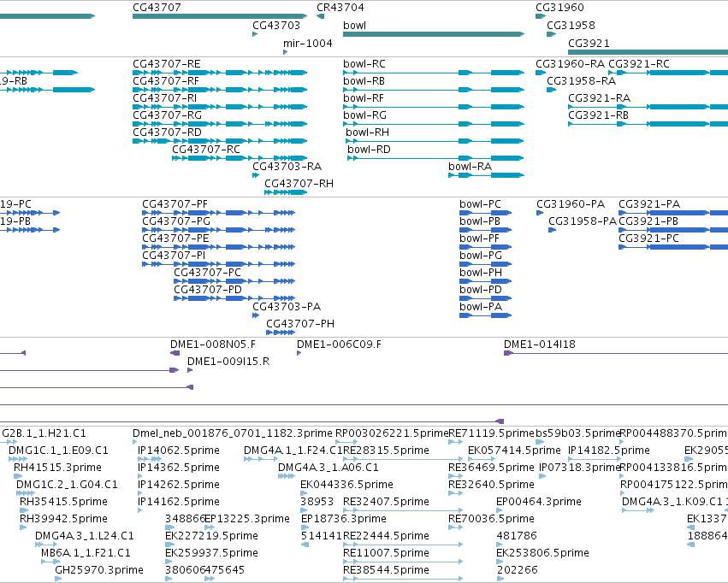Open transcript CG43707-RC
Viewport: 728px width, 583px height.
[x=206, y=150]
